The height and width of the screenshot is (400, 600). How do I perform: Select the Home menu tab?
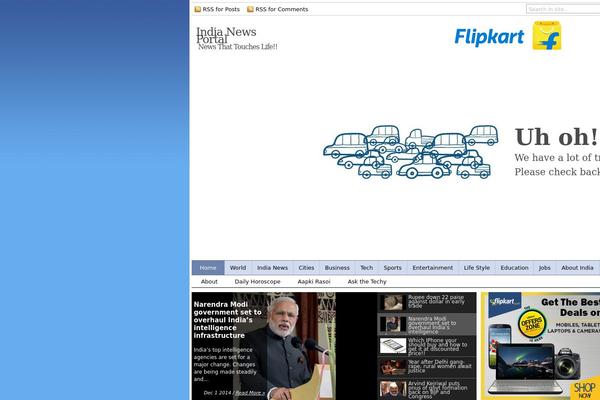[208, 268]
